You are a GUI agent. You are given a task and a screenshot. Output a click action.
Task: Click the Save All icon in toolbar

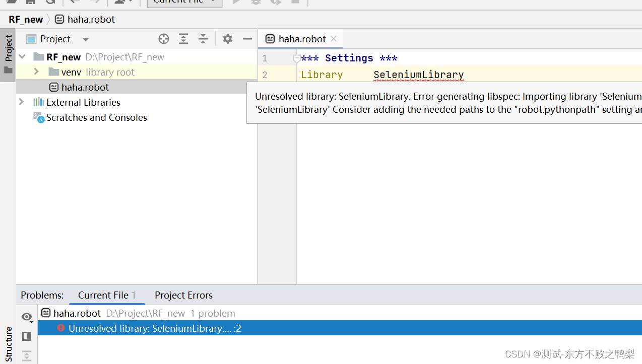click(x=30, y=3)
